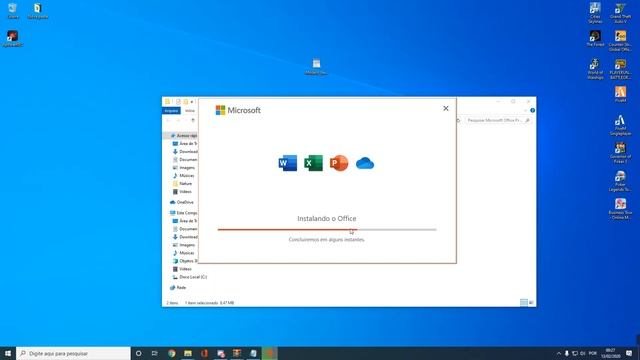
Task: Select Disco Local (C:) in navigation pane
Action: coord(190,277)
